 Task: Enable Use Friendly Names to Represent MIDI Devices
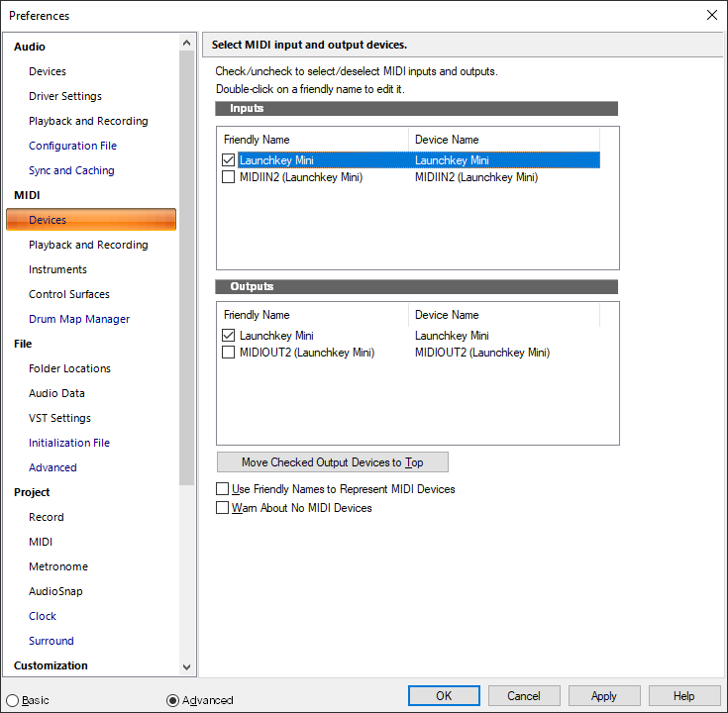tap(222, 489)
